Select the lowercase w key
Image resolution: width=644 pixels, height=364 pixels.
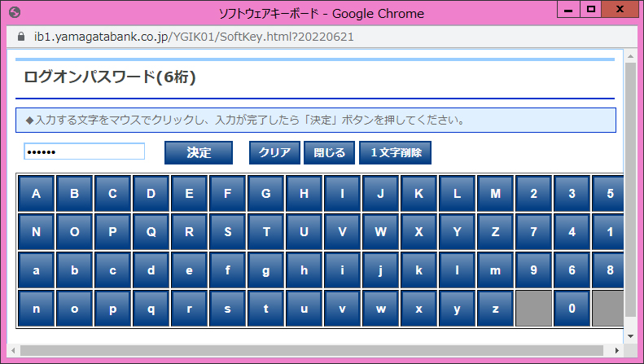pos(380,309)
